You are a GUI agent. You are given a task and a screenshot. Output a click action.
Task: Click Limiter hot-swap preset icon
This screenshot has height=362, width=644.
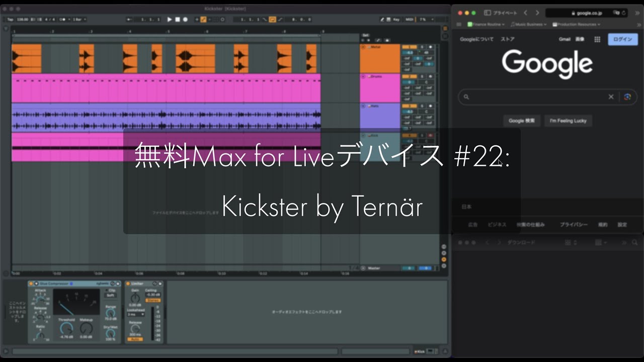pos(154,284)
